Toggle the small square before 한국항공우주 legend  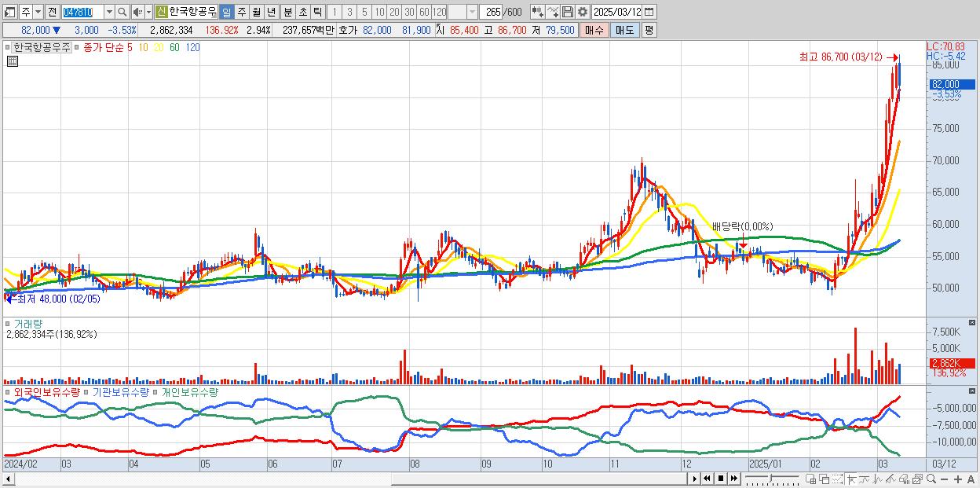8,47
